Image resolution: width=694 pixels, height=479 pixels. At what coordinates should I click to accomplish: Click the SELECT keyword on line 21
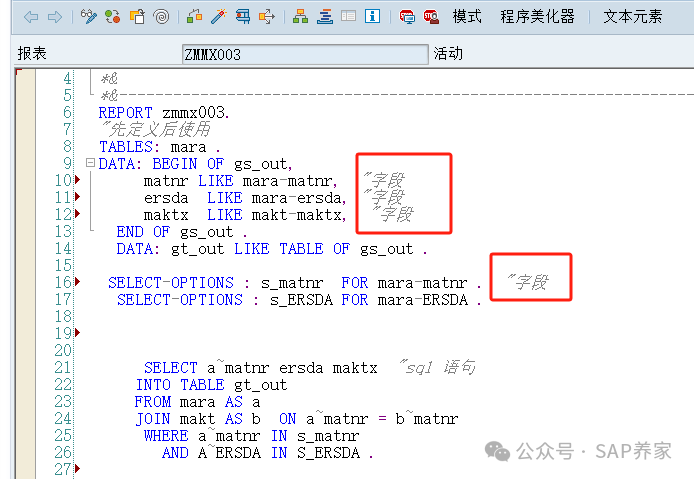tap(170, 367)
